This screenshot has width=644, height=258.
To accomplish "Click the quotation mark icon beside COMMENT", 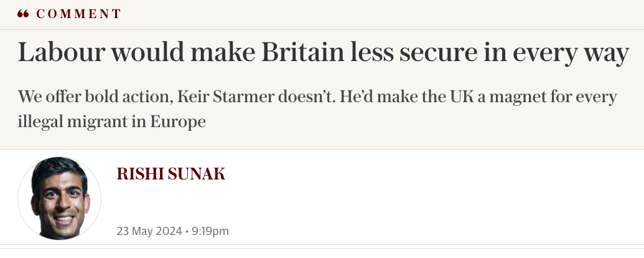I will (x=23, y=14).
